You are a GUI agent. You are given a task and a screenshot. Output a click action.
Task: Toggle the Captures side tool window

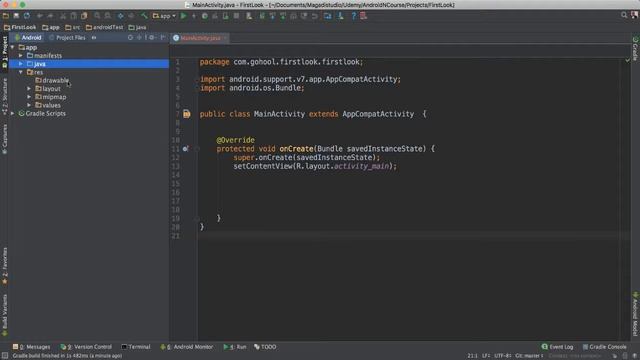click(4, 139)
